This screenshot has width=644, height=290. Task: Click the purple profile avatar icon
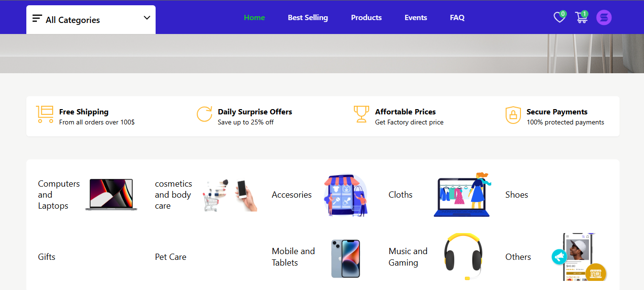coord(604,18)
